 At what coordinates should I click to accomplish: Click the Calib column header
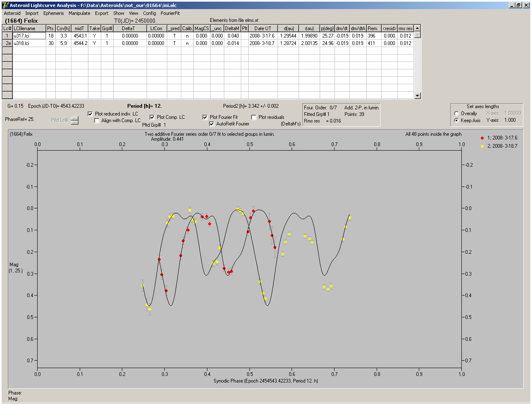(187, 28)
